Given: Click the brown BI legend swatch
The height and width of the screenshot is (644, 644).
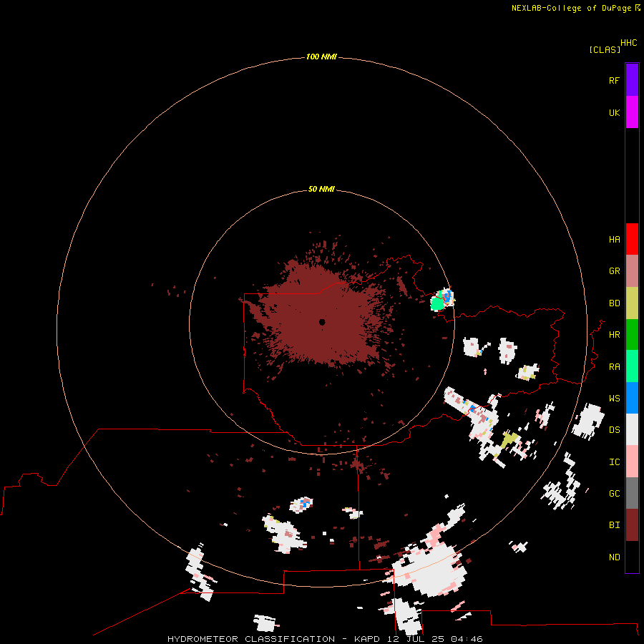Looking at the screenshot, I should pyautogui.click(x=632, y=525).
